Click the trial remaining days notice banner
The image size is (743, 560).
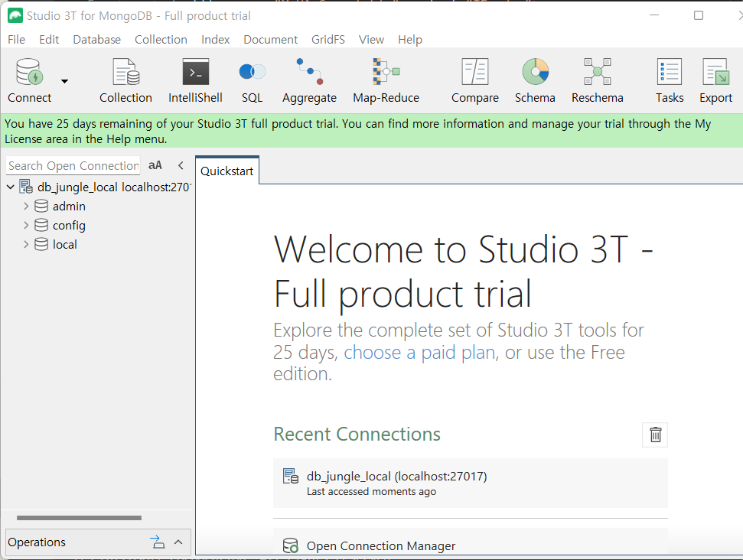(372, 131)
